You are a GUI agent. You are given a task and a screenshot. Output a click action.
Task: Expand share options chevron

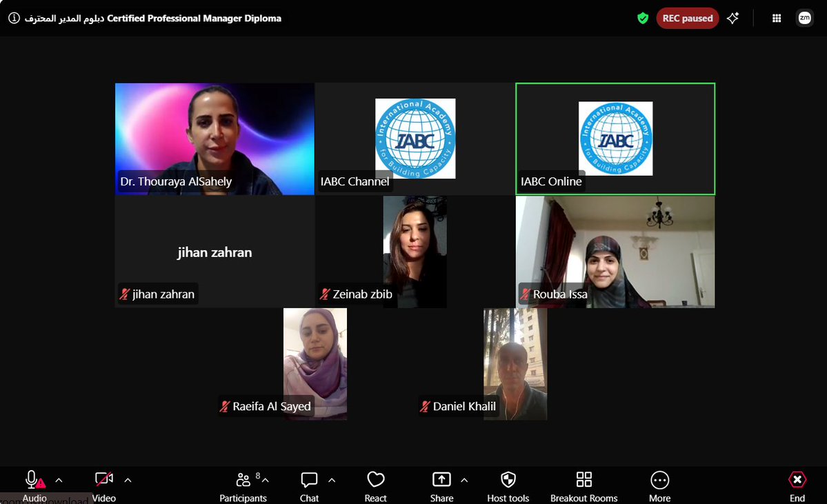(464, 481)
